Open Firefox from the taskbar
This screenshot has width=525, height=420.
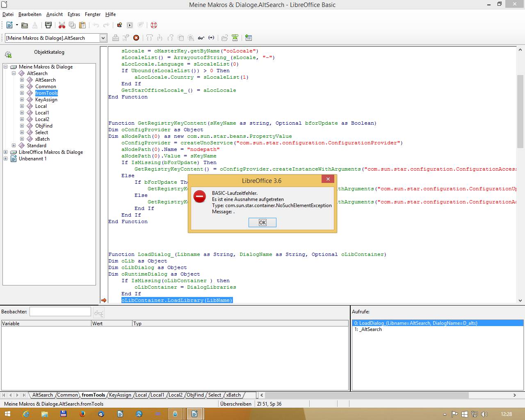pos(82,414)
